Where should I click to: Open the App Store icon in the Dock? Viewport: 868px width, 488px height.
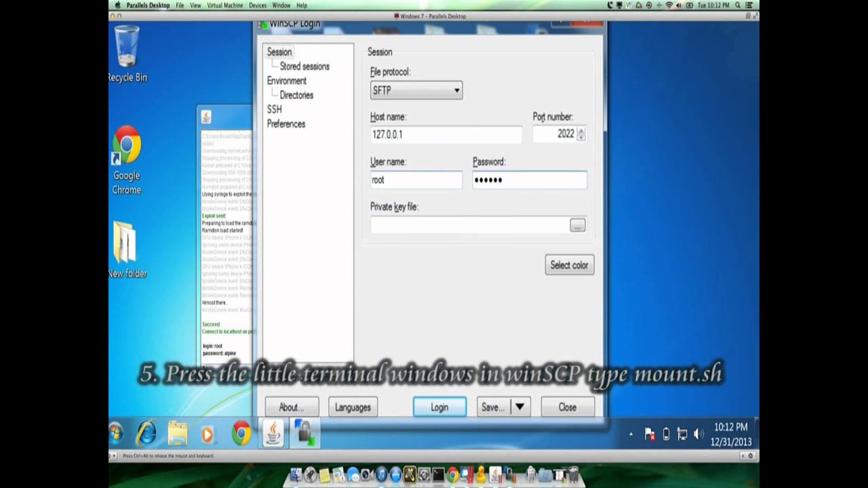(395, 475)
